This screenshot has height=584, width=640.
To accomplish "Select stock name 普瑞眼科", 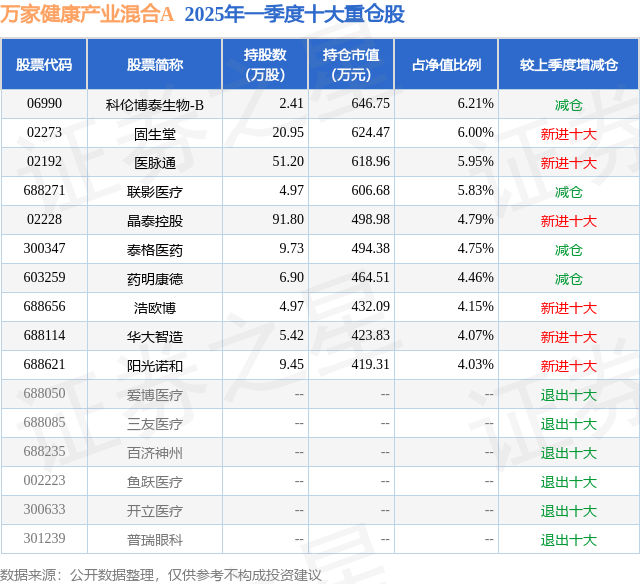I will click(x=155, y=540).
